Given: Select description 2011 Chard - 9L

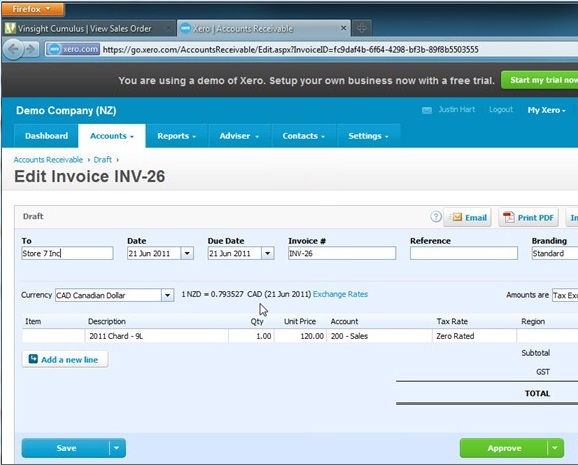Looking at the screenshot, I should click(x=157, y=336).
